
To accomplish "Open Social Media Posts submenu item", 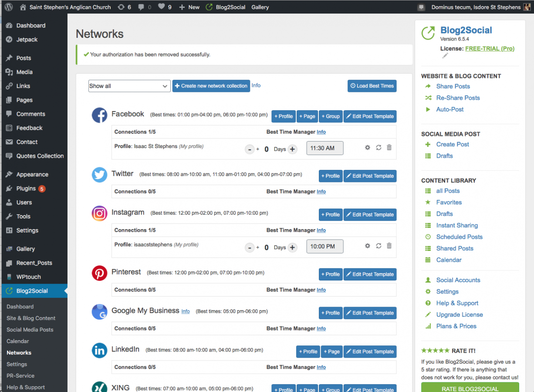I will (x=30, y=330).
